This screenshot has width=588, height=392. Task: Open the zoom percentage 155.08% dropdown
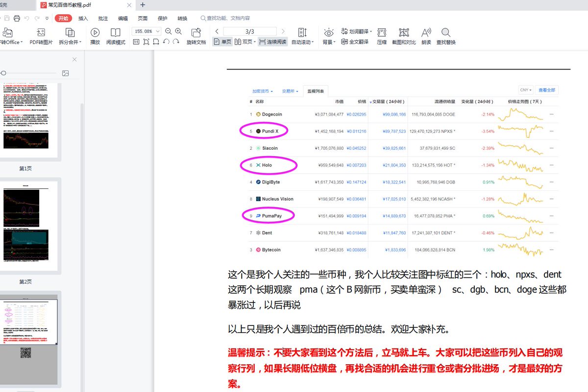pyautogui.click(x=158, y=31)
